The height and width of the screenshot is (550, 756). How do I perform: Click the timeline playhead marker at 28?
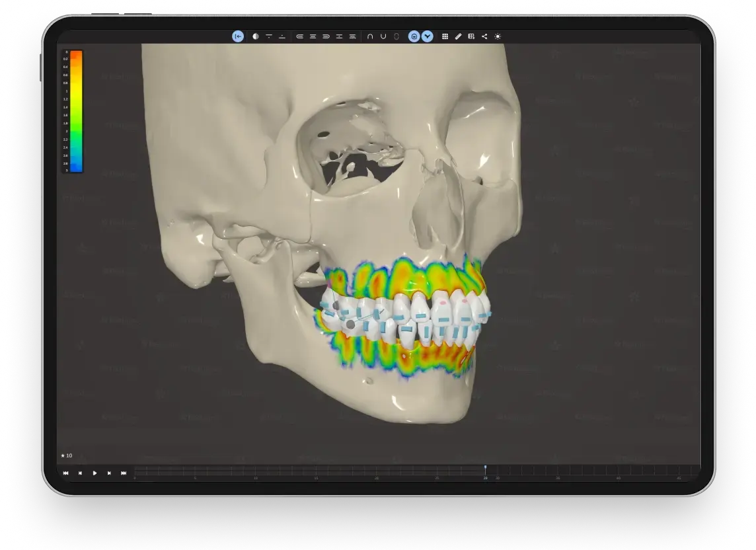pyautogui.click(x=485, y=469)
